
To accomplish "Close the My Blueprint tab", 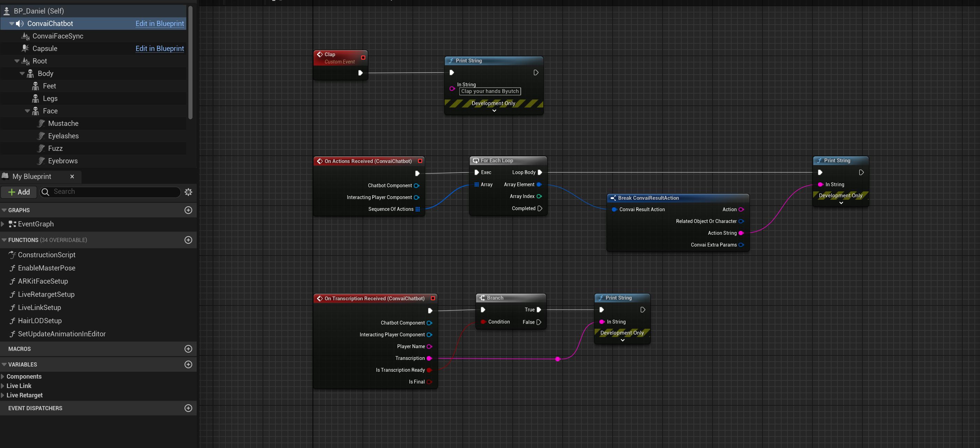I will (72, 176).
